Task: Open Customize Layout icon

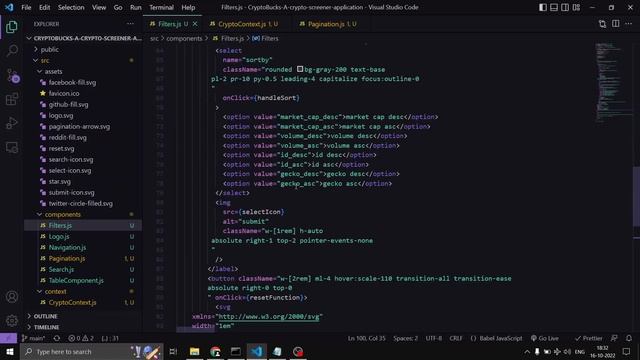Action: click(576, 7)
